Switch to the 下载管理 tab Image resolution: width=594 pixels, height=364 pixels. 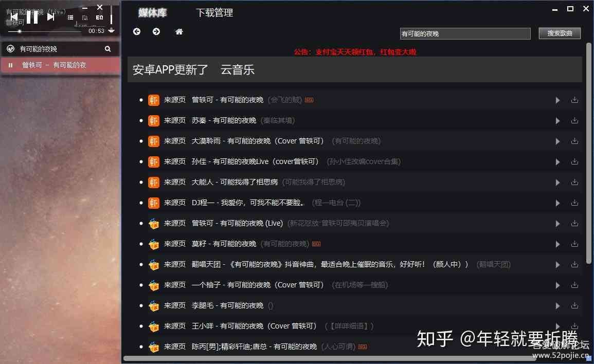click(x=214, y=13)
